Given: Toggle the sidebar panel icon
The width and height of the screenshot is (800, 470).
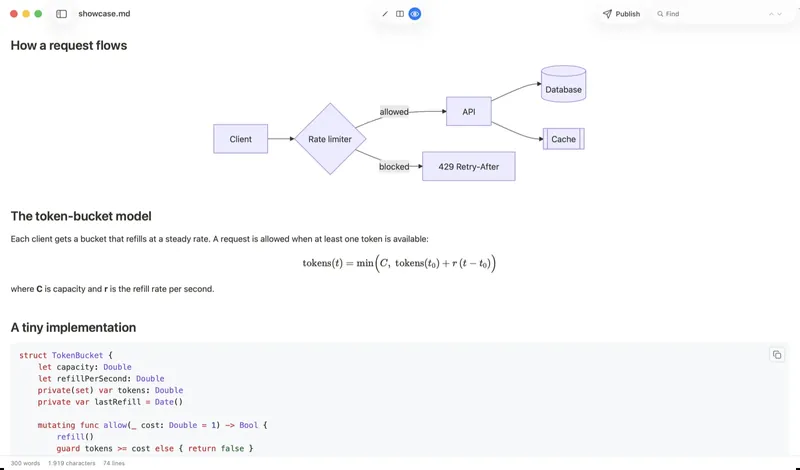Looking at the screenshot, I should pyautogui.click(x=61, y=14).
